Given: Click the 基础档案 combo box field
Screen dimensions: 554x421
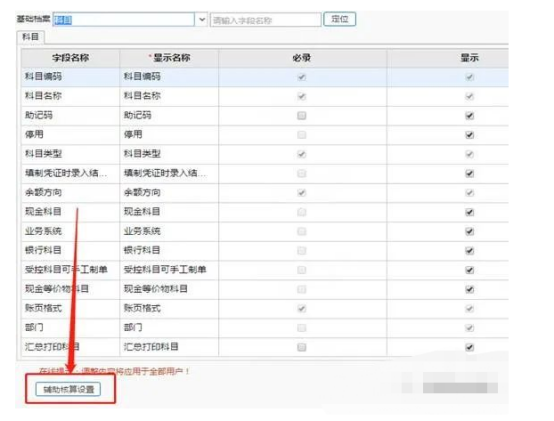Looking at the screenshot, I should 123,19.
